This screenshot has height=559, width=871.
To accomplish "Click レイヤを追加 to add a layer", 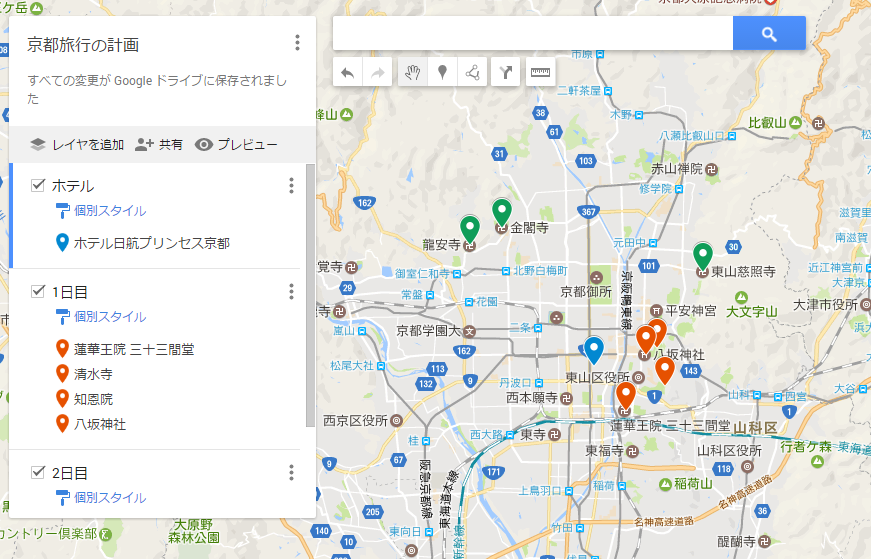I will click(x=77, y=144).
